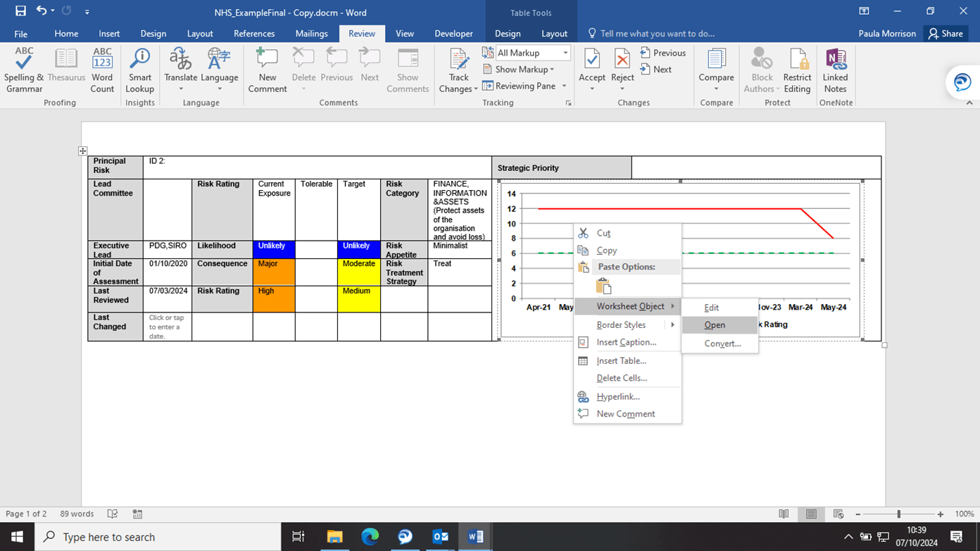The image size is (980, 551).
Task: Choose Insert Caption... menu item
Action: click(x=628, y=342)
